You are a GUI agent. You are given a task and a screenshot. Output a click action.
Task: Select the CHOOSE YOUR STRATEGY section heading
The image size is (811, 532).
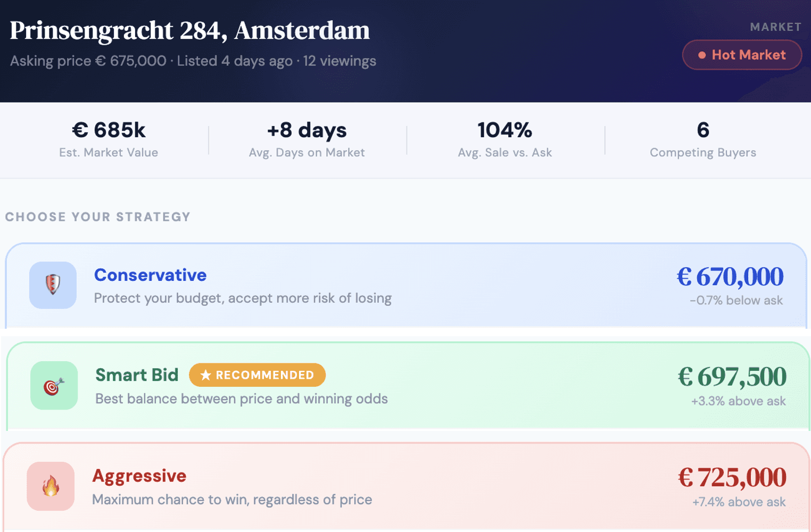[x=97, y=217]
